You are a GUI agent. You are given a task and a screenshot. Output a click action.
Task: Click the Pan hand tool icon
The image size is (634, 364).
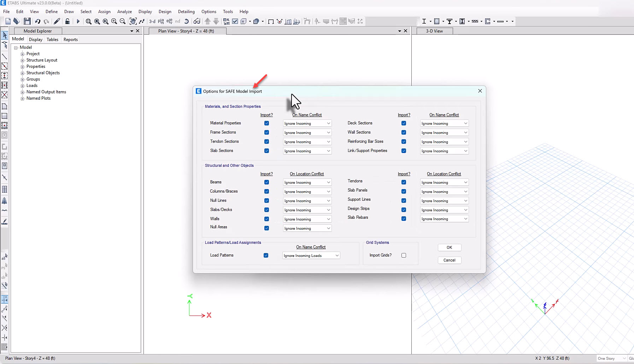(x=133, y=22)
